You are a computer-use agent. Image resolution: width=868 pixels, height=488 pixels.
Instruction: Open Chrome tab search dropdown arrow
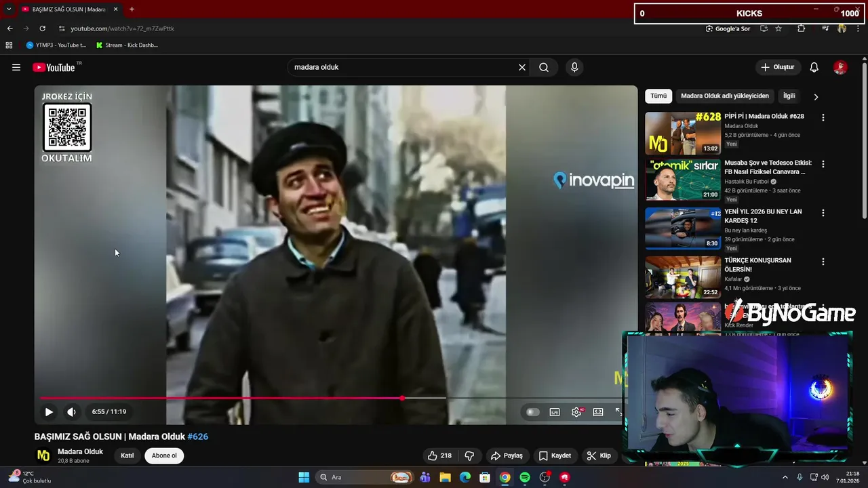9,9
